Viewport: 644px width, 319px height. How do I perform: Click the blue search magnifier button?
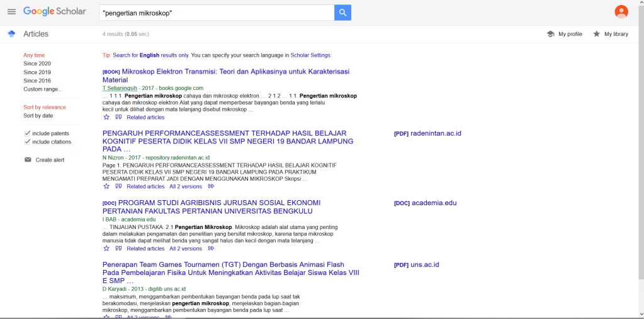[342, 13]
